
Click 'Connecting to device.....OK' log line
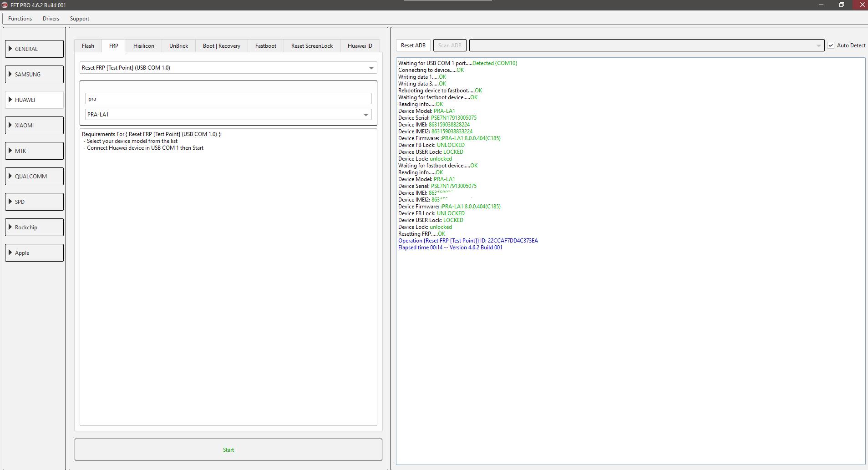point(431,70)
